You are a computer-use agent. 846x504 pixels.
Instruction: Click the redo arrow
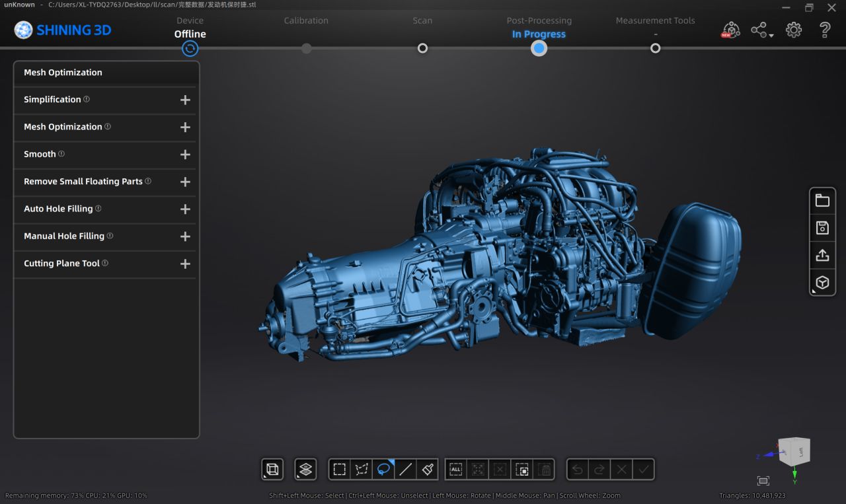[x=599, y=470]
